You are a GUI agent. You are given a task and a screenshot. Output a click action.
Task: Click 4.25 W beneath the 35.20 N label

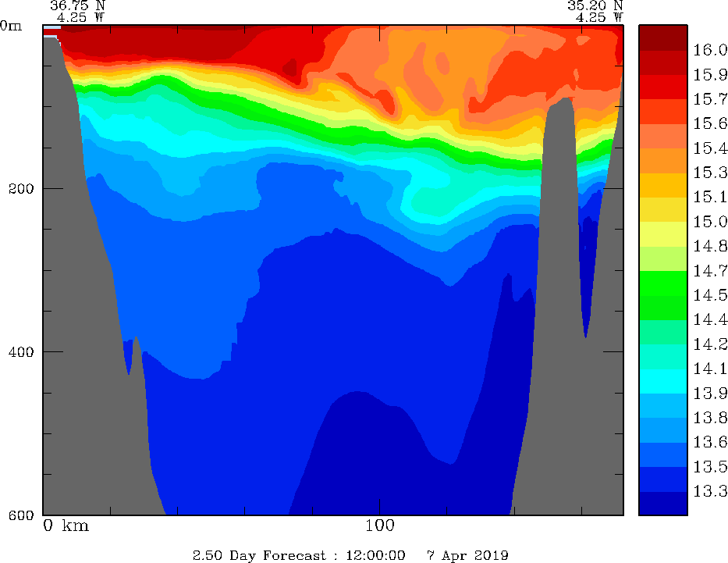(599, 18)
